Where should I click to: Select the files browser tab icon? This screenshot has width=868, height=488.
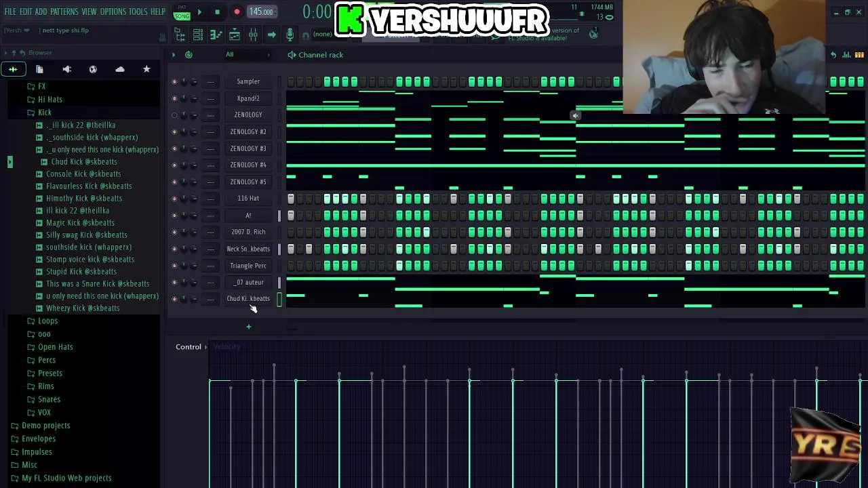[x=39, y=69]
